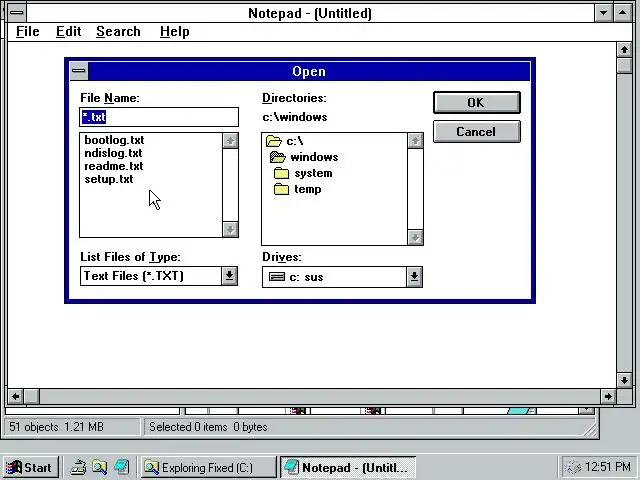The image size is (640, 480).
Task: Click Notepad vertical scroll up arrow
Action: 624,50
